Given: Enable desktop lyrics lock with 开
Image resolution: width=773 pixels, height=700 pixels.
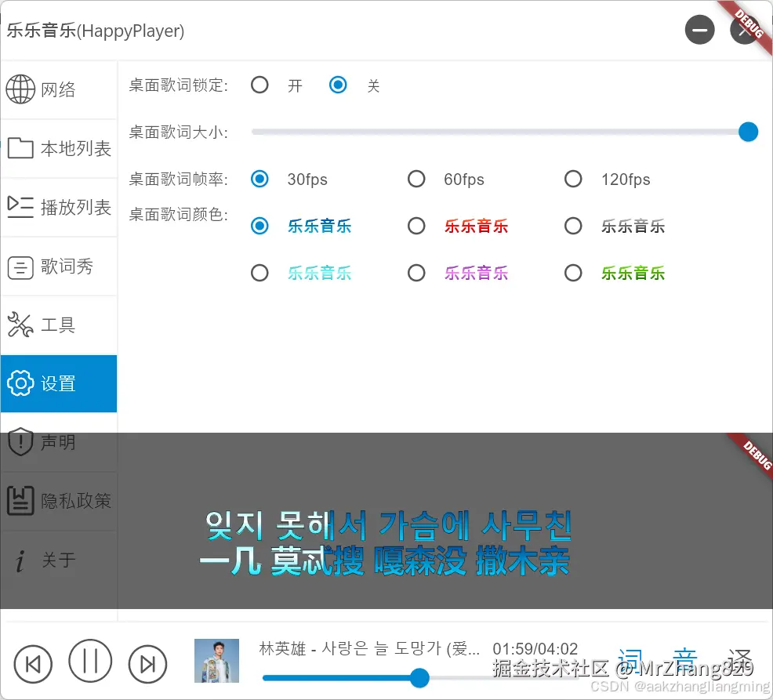Looking at the screenshot, I should pyautogui.click(x=259, y=85).
